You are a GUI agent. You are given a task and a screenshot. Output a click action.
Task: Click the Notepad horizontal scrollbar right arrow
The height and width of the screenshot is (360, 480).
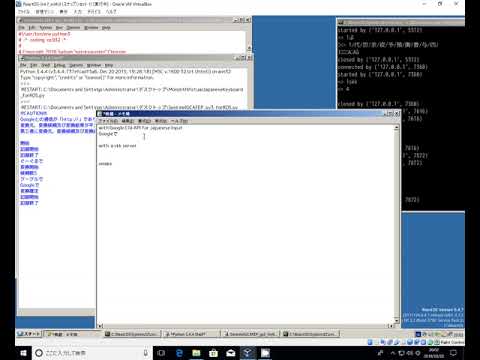pos(391,326)
